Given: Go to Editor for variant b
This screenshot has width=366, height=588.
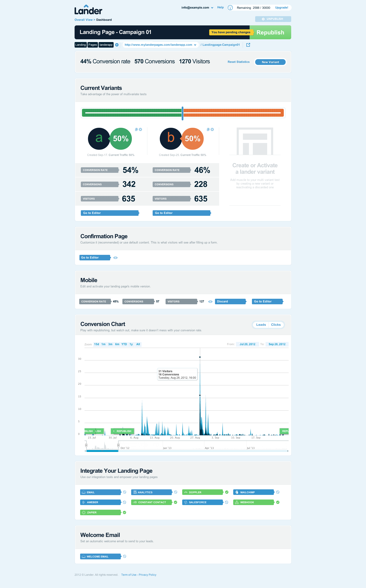Looking at the screenshot, I should pyautogui.click(x=181, y=213).
